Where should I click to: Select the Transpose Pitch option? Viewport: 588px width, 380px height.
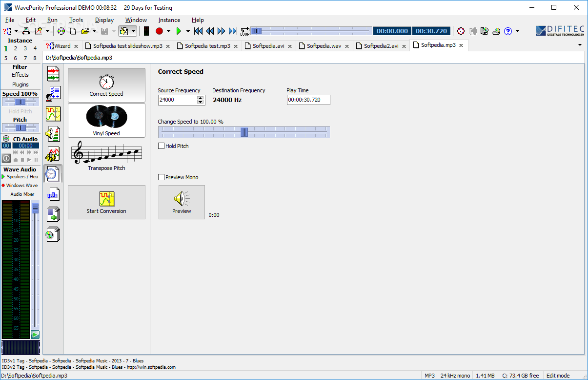[x=106, y=157]
